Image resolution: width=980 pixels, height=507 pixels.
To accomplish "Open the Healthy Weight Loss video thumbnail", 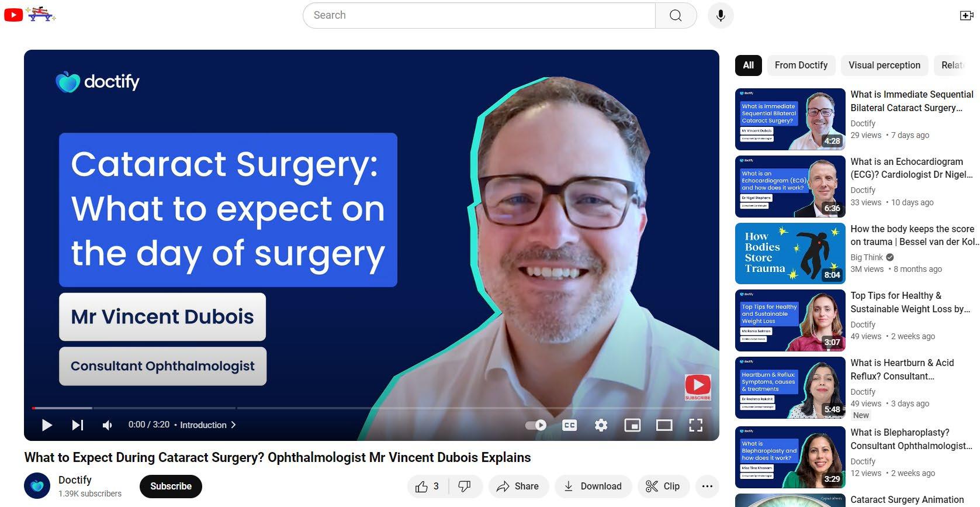I will (x=790, y=320).
